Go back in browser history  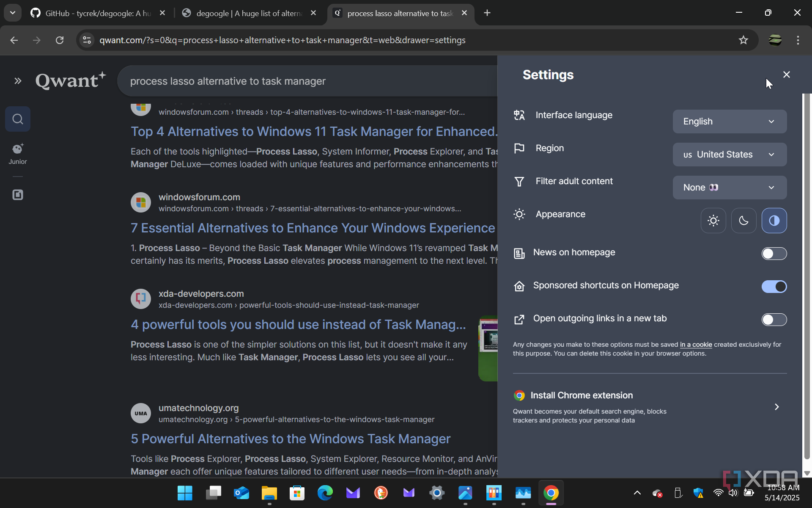pyautogui.click(x=14, y=40)
